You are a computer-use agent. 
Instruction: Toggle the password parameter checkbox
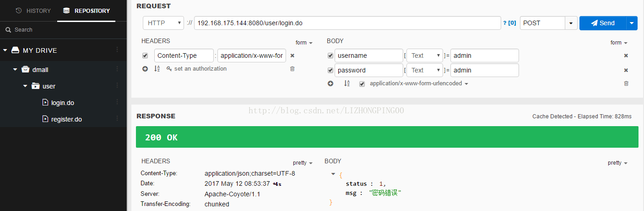[330, 70]
